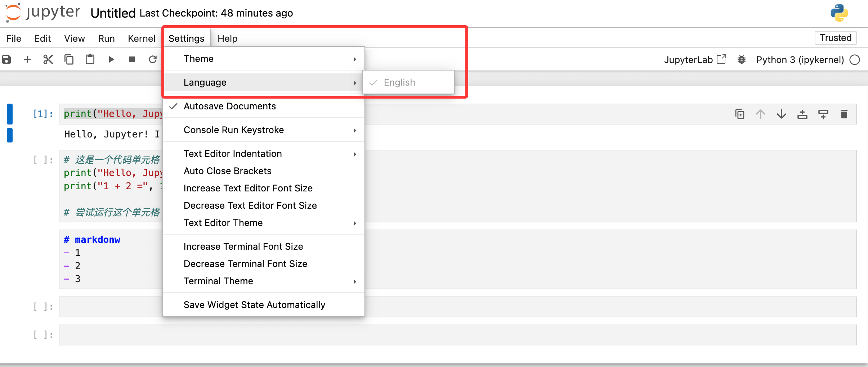
Task: Move cell down with down arrow icon
Action: (x=781, y=114)
